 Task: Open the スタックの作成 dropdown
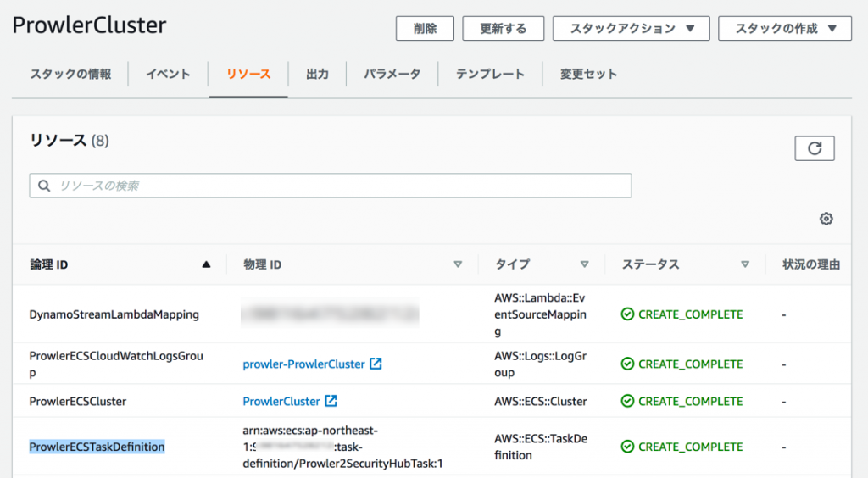(x=785, y=28)
